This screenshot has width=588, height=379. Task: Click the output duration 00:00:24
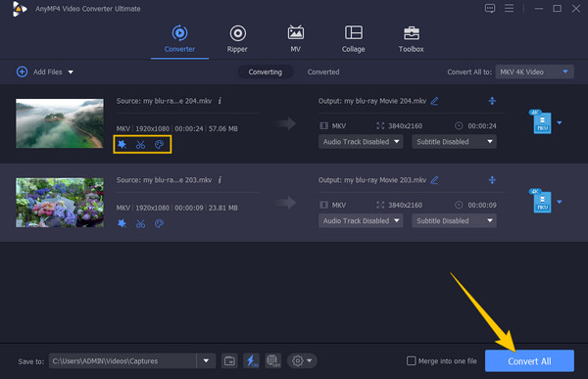pyautogui.click(x=482, y=126)
